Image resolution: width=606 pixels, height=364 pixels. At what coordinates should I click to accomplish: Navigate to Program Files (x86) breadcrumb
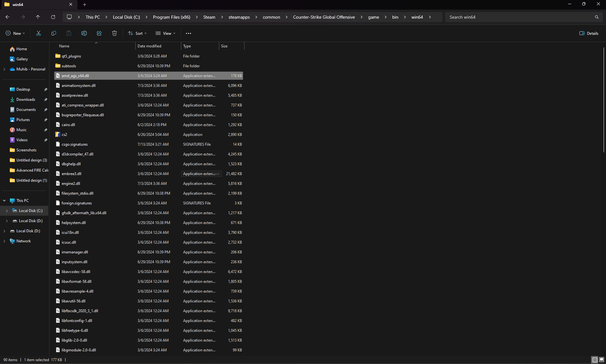pyautogui.click(x=171, y=17)
